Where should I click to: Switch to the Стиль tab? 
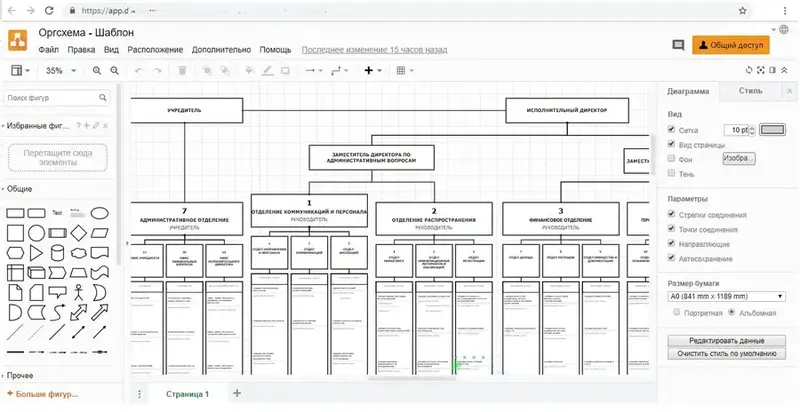pos(751,91)
